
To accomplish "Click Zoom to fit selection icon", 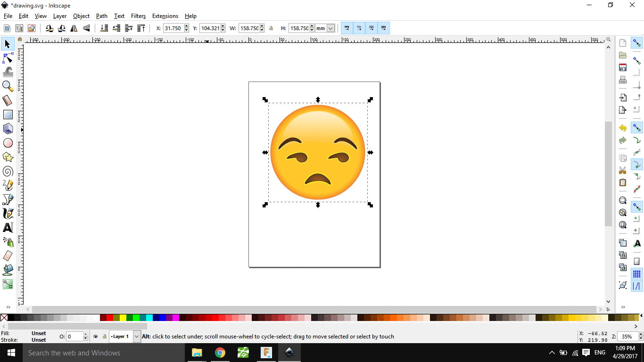I will click(623, 200).
